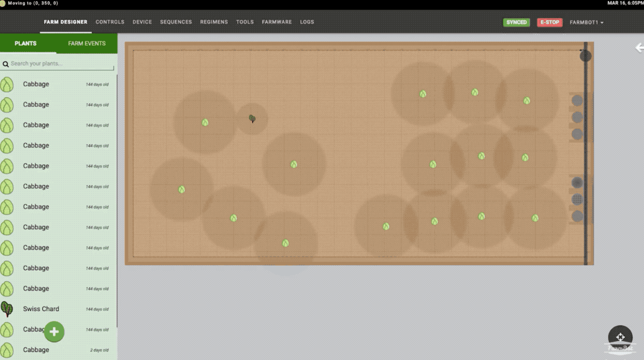Open the move controls popup at bottom right
The height and width of the screenshot is (360, 644).
(620, 337)
